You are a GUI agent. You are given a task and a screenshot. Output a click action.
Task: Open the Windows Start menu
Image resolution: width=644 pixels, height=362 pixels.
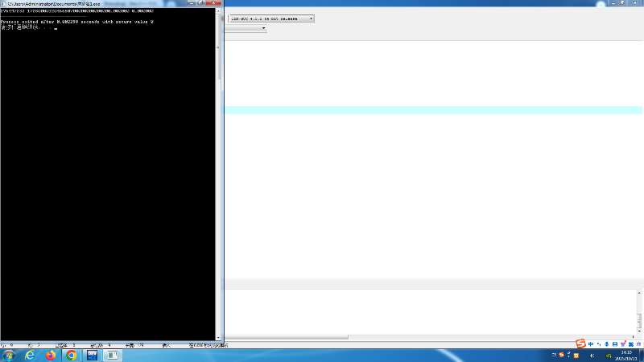[8, 356]
